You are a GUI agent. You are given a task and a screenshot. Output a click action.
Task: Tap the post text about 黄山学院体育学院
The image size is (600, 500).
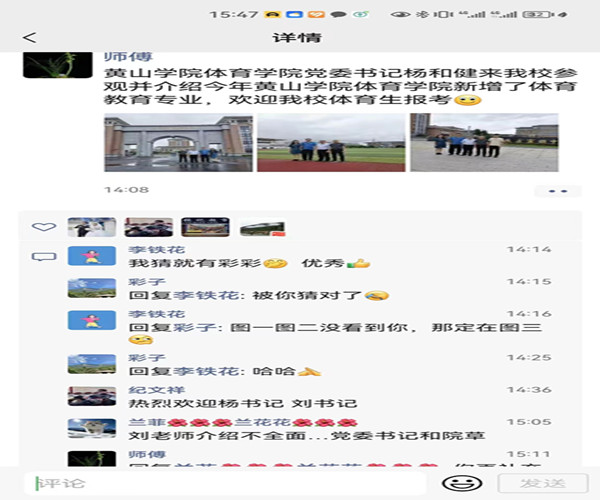pos(341,86)
